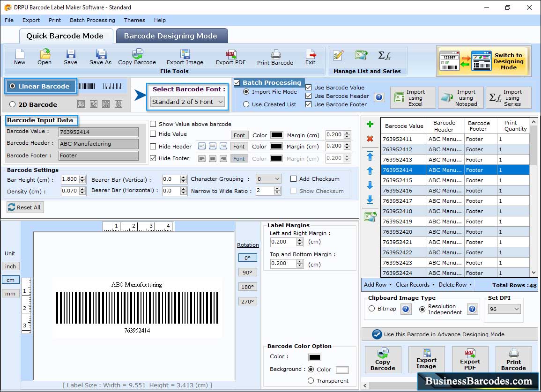Import using Series
This screenshot has width=541, height=392.
509,98
